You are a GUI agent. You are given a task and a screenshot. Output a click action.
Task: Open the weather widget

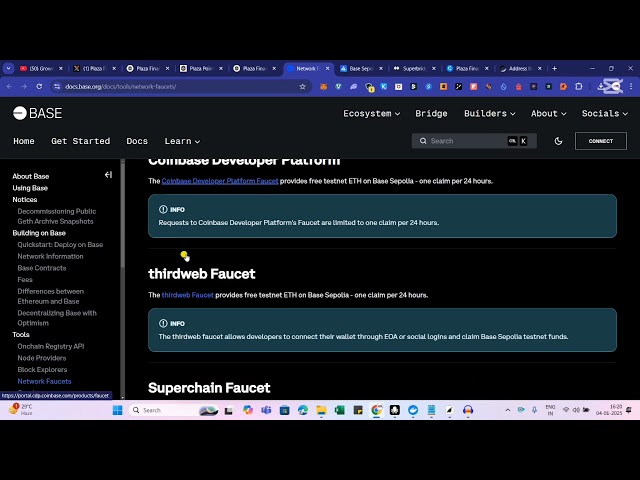tap(20, 410)
